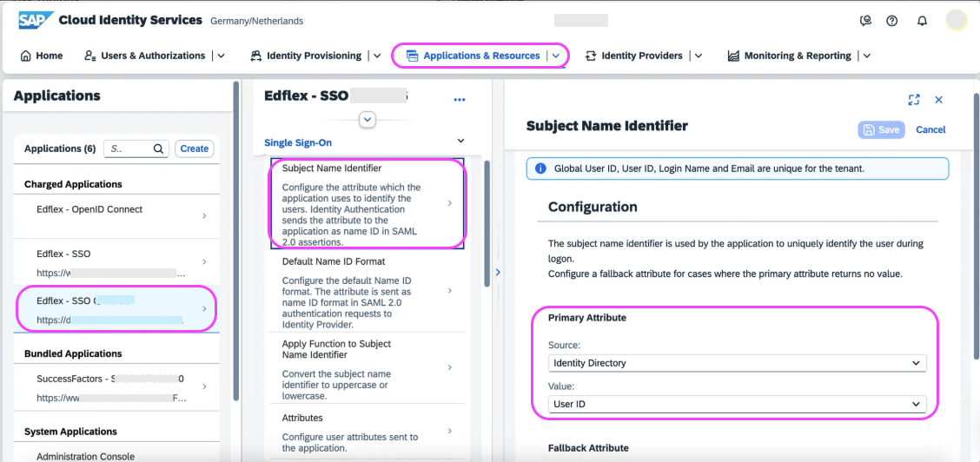
Task: Go to Home
Action: (42, 56)
